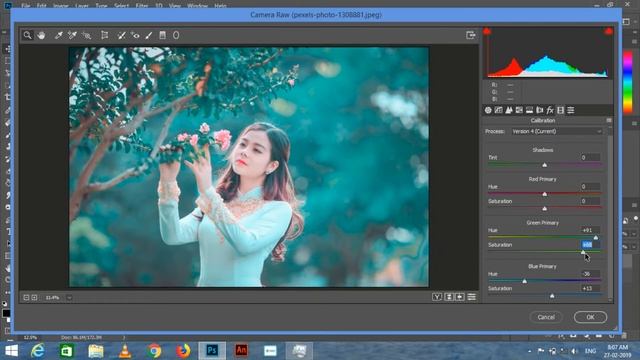This screenshot has width=640, height=360.
Task: Zoom out with the minus button
Action: coord(26,298)
